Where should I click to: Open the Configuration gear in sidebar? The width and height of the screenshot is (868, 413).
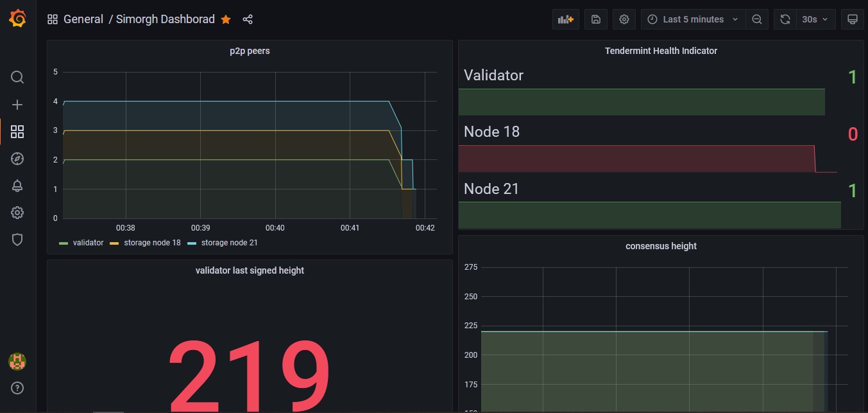coord(17,213)
